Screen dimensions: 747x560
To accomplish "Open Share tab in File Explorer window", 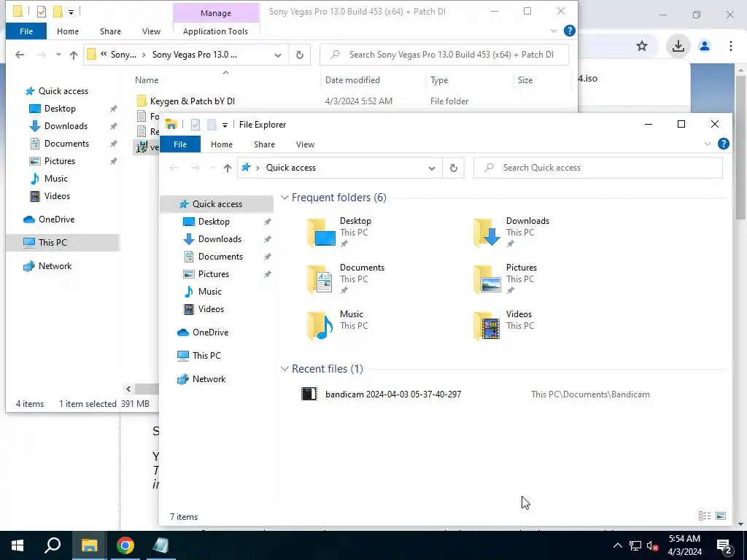I will tap(264, 144).
